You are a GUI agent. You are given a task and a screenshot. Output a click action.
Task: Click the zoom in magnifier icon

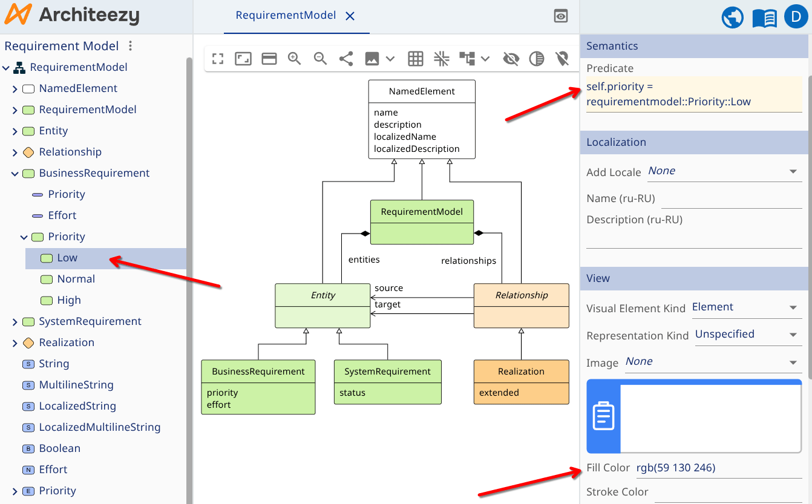pos(295,59)
